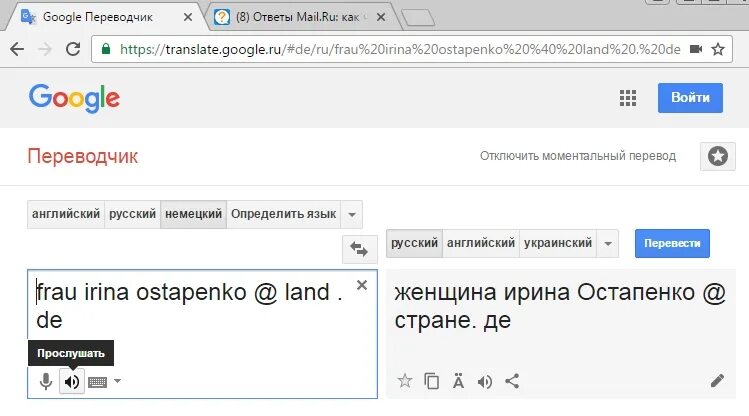Select английский as source language
The image size is (749, 416).
click(x=66, y=214)
